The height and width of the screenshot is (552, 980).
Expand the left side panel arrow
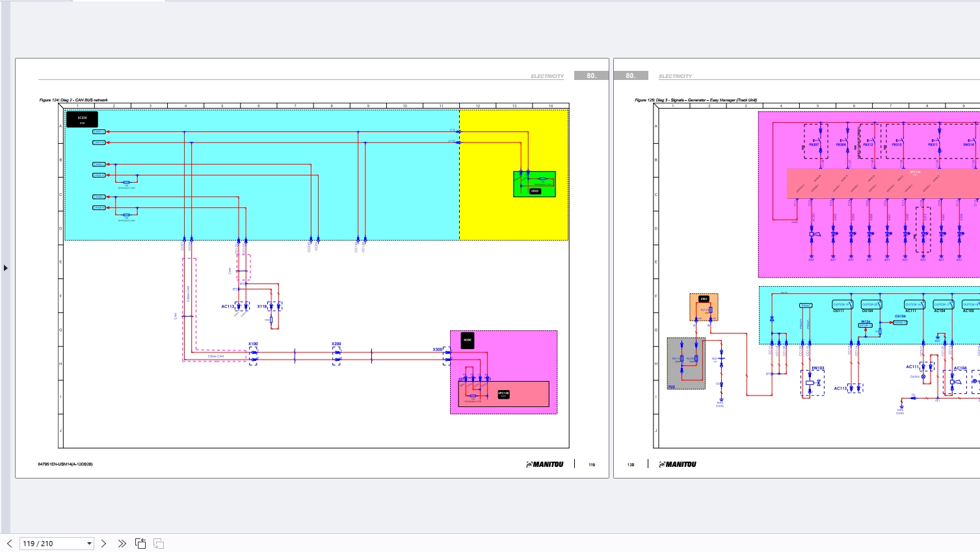(x=5, y=268)
